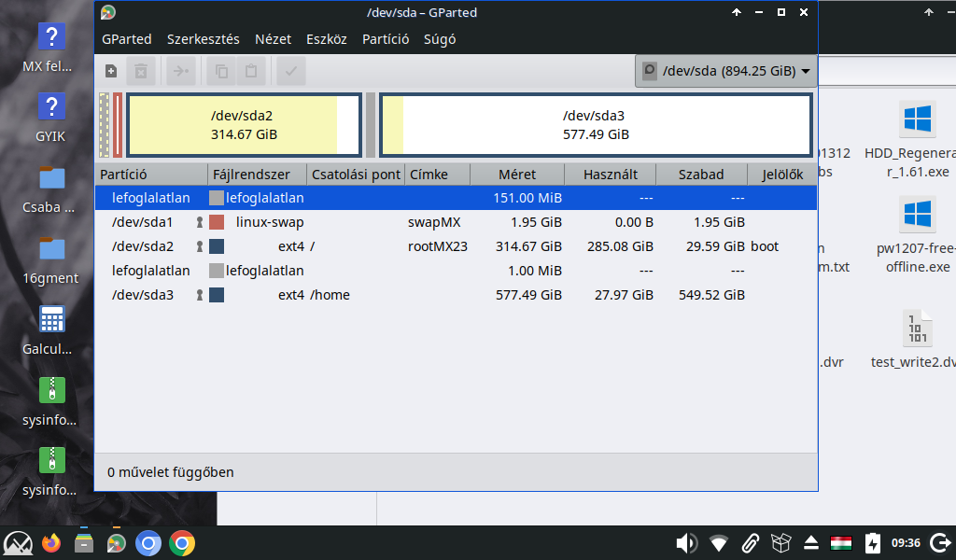
Task: Open the /dev/sda device selector dropdown
Action: coord(724,71)
